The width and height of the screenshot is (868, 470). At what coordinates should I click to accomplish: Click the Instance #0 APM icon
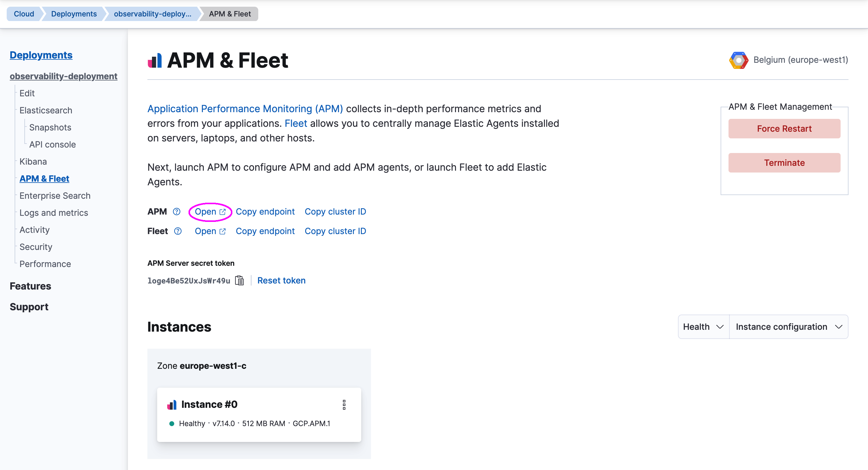pyautogui.click(x=172, y=404)
